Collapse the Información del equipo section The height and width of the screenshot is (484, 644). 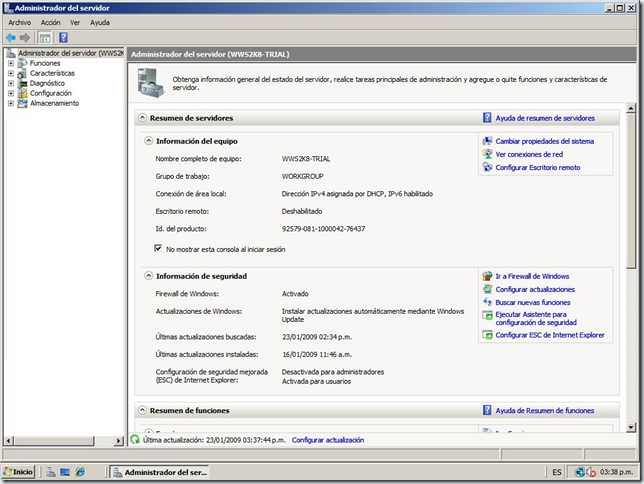click(149, 141)
